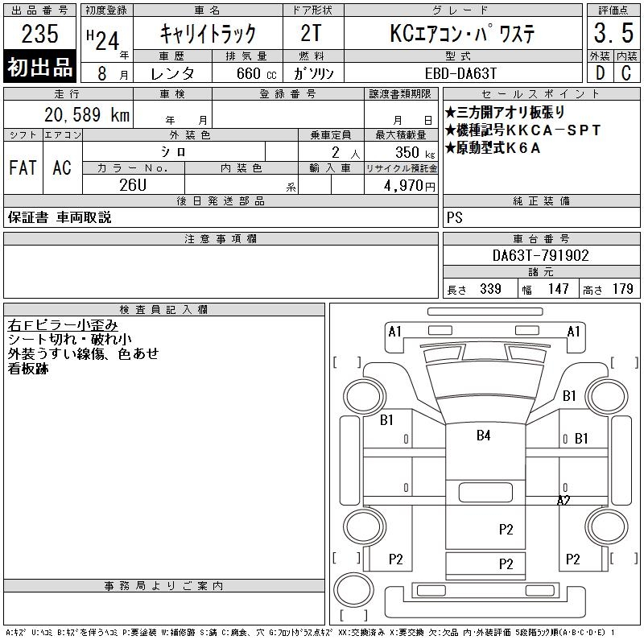Select the grade KCエアコン・パワステ
This screenshot has width=644, height=644.
pyautogui.click(x=462, y=34)
